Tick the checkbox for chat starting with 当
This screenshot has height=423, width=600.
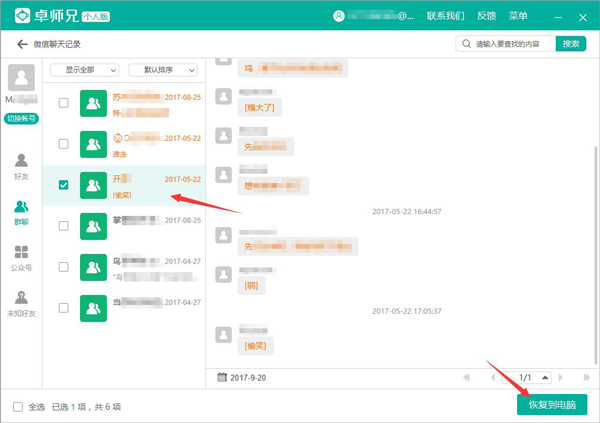click(64, 308)
